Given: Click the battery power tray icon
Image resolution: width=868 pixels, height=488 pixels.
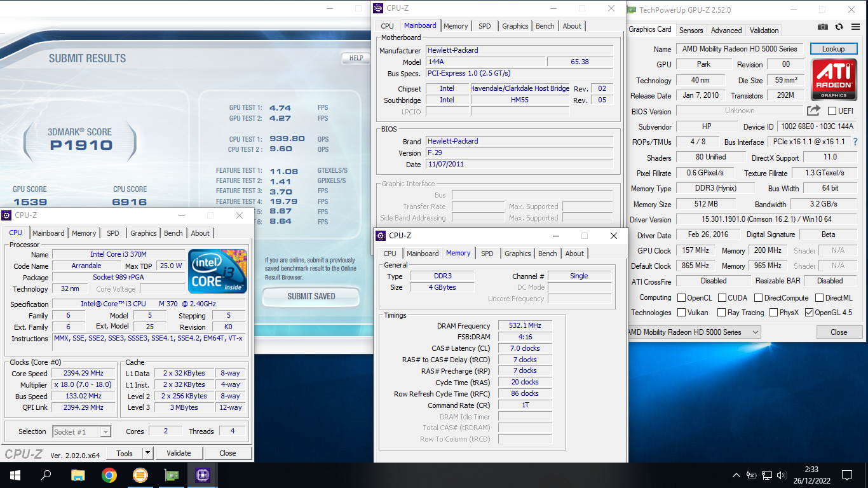Looking at the screenshot, I should point(751,475).
